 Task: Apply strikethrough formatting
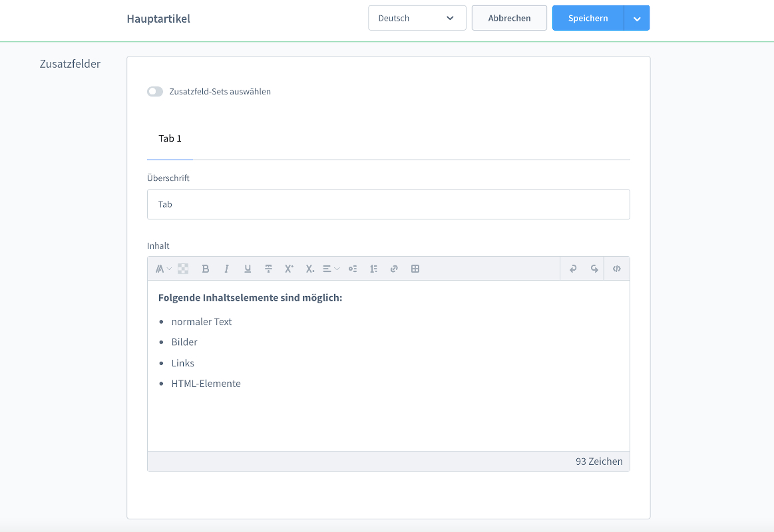tap(268, 269)
